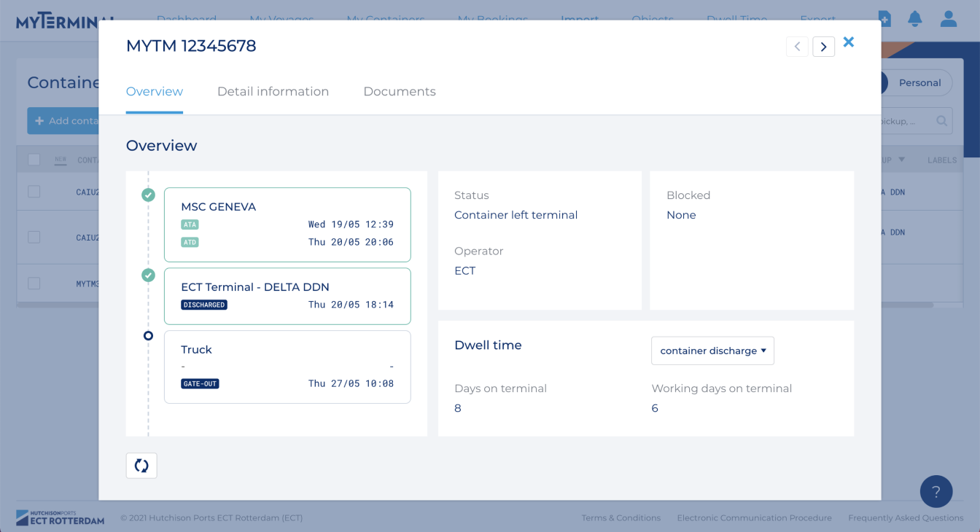This screenshot has width=980, height=532.
Task: Click the refresh icon below the timeline
Action: pos(141,466)
